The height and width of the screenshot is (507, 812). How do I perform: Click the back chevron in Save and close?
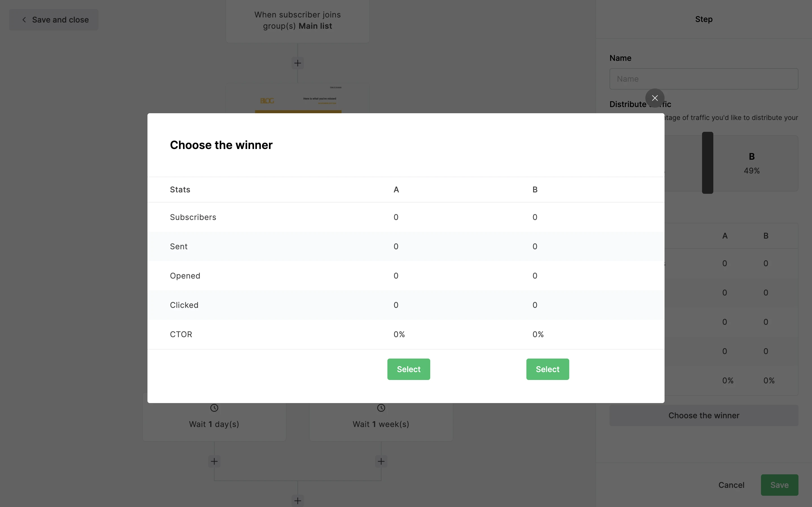pyautogui.click(x=24, y=20)
